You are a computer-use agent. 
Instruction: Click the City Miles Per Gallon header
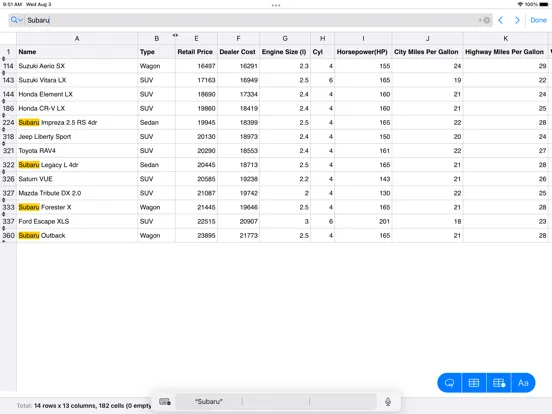coord(427,52)
